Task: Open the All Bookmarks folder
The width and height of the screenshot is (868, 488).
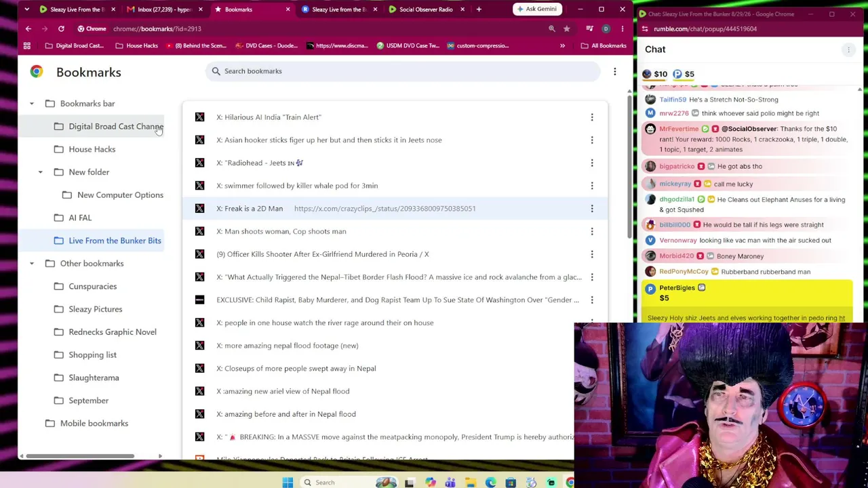Action: [x=604, y=45]
